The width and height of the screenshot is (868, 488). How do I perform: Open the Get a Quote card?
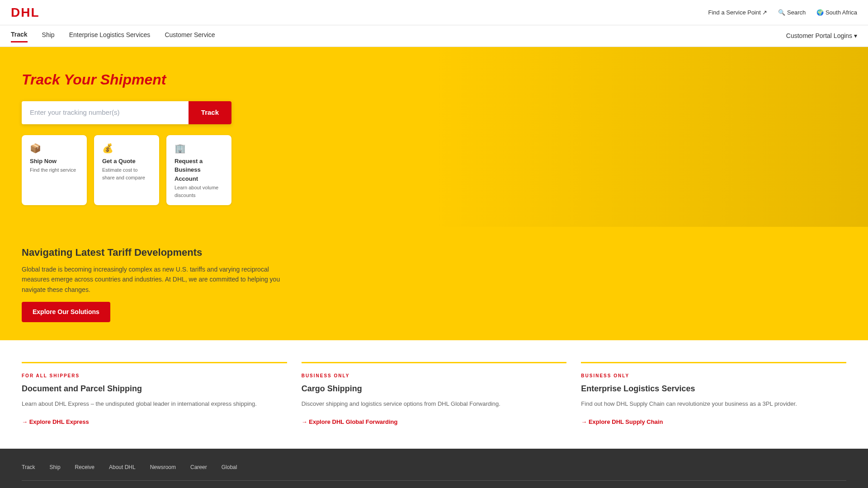pyautogui.click(x=127, y=170)
